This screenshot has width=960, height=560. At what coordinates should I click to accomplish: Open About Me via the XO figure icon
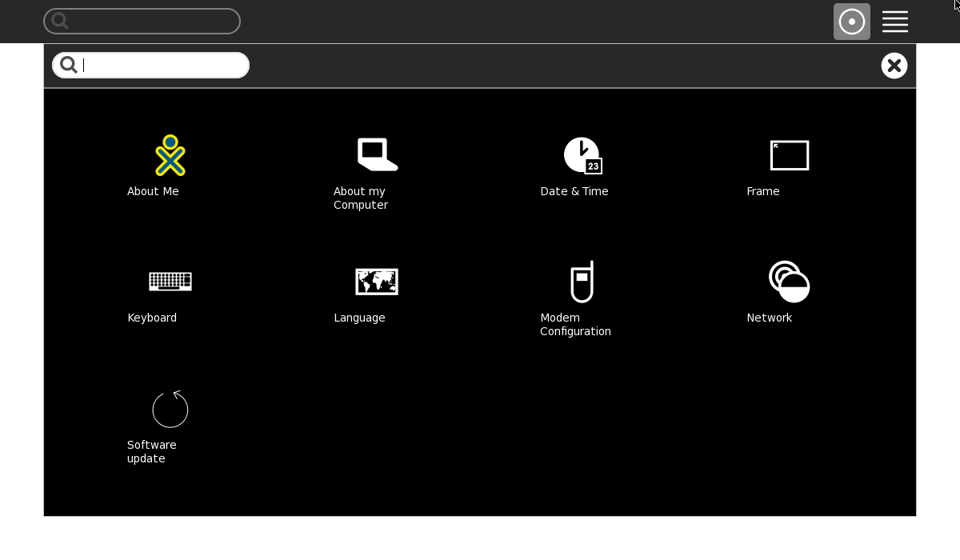pos(170,155)
